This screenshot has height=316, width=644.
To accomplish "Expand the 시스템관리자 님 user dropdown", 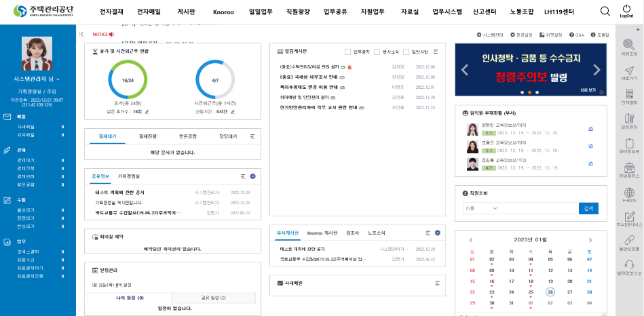I will (59, 79).
